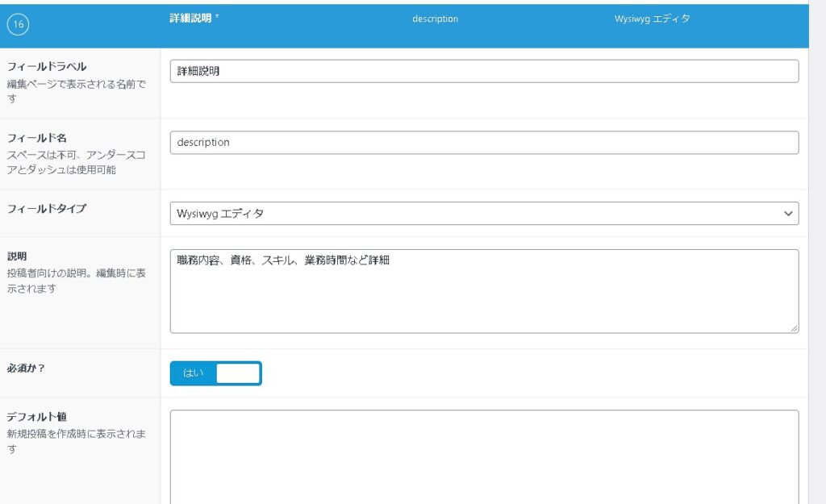This screenshot has width=826, height=504.
Task: Focus the フィールド名 input containing description
Action: [484, 143]
